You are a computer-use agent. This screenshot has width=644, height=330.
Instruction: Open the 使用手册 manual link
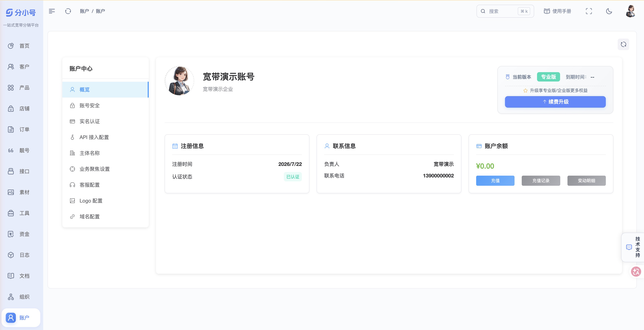(x=558, y=11)
